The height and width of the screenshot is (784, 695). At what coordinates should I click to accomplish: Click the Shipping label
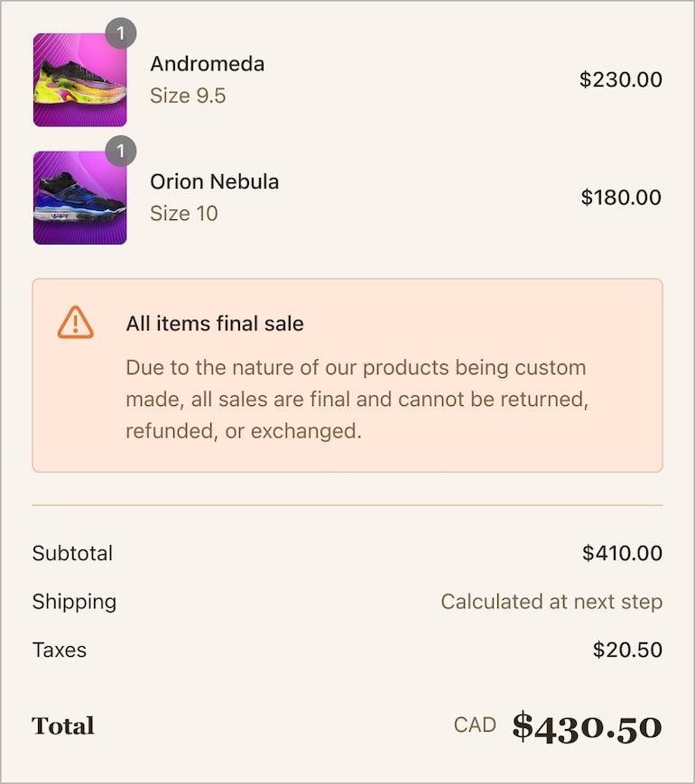pyautogui.click(x=74, y=601)
